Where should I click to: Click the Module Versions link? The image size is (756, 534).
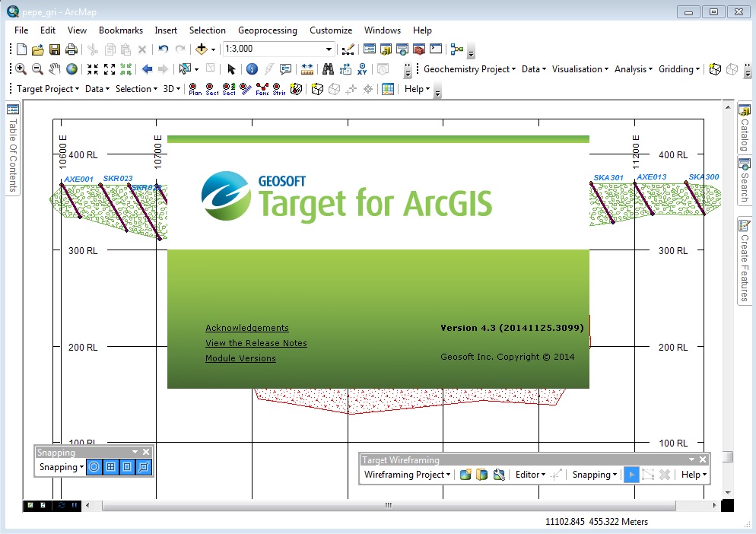(240, 358)
